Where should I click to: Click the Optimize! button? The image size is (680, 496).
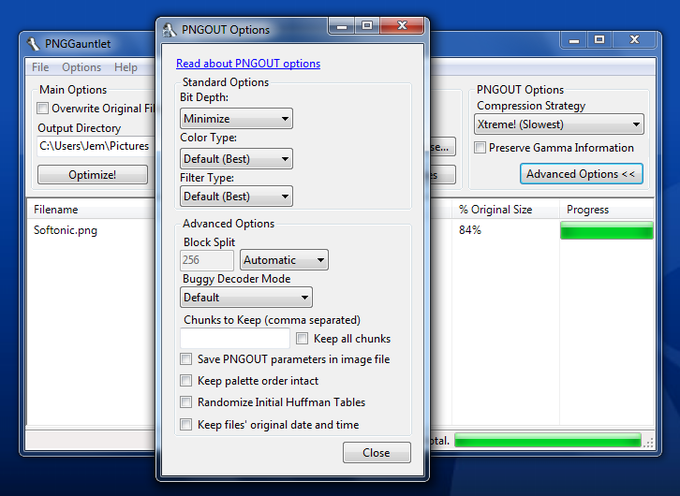click(x=92, y=175)
